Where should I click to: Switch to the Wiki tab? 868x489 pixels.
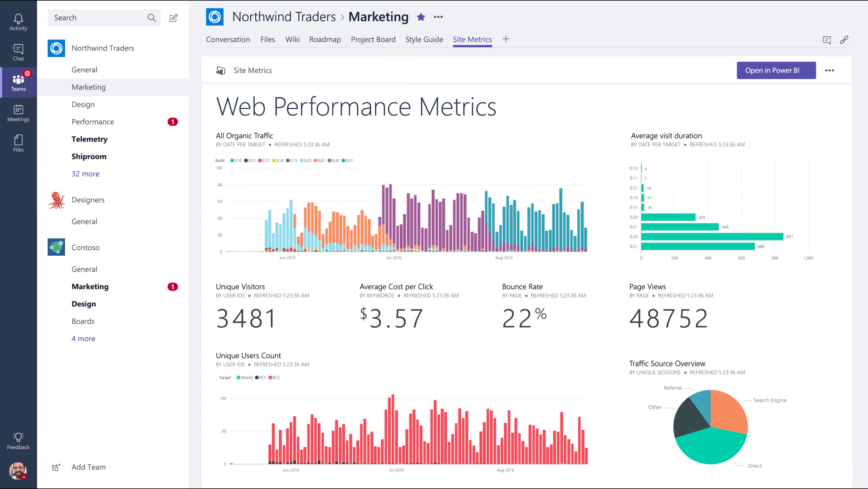tap(292, 39)
